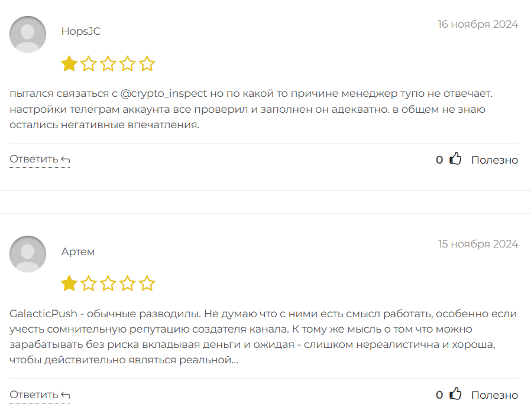The width and height of the screenshot is (531, 420).
Task: Click the @crypto_inspect mention
Action: [164, 93]
